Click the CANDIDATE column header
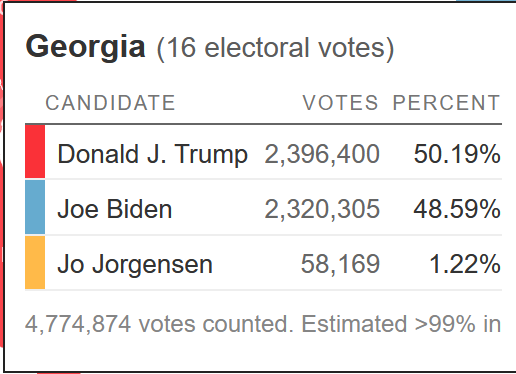This screenshot has width=516, height=374. tap(110, 103)
